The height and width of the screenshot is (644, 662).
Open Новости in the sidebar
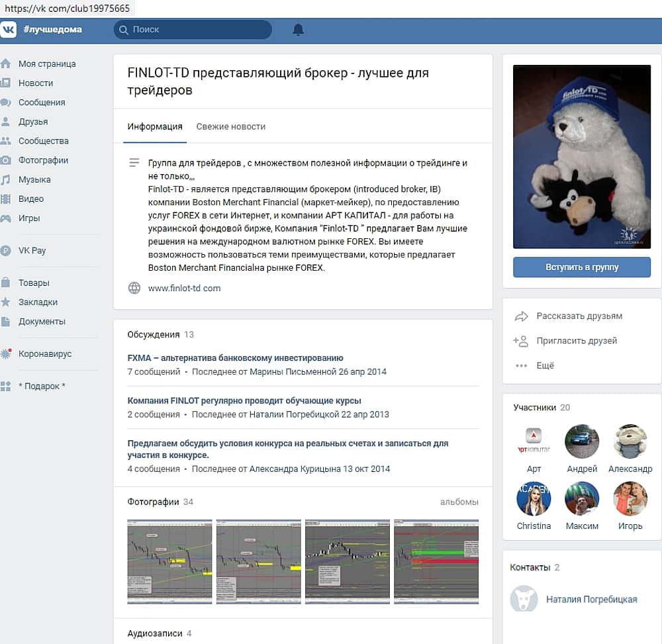(36, 83)
